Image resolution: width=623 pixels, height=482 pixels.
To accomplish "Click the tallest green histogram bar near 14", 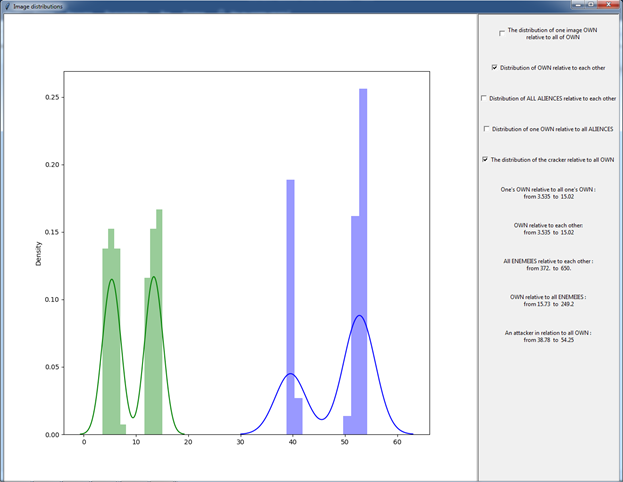I will (159, 322).
